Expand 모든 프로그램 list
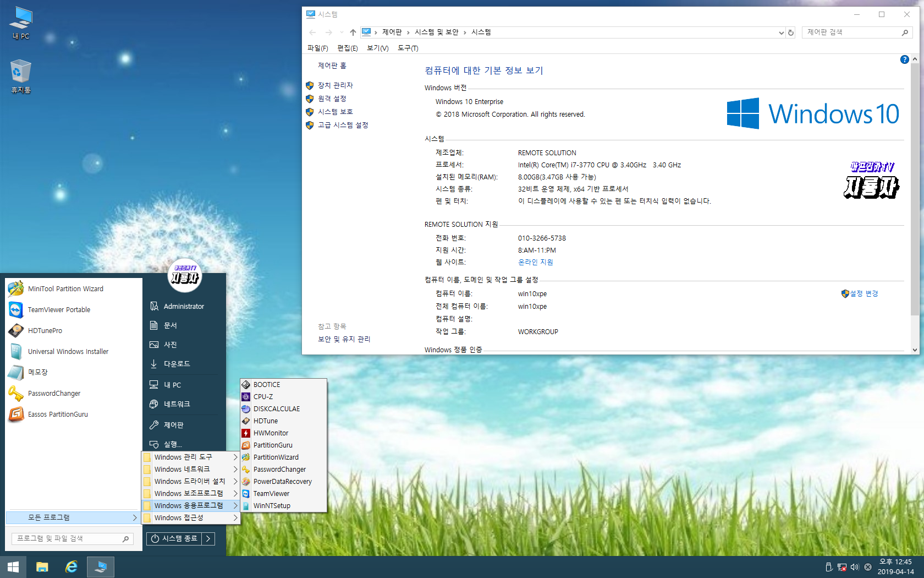 coord(73,517)
